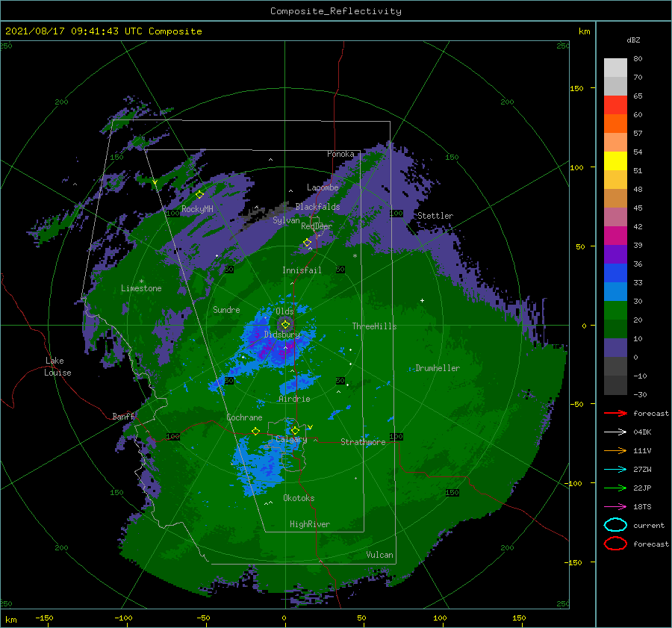672x628 pixels.
Task: Click the asterisk marker above the Limestone label
Action: [x=141, y=282]
